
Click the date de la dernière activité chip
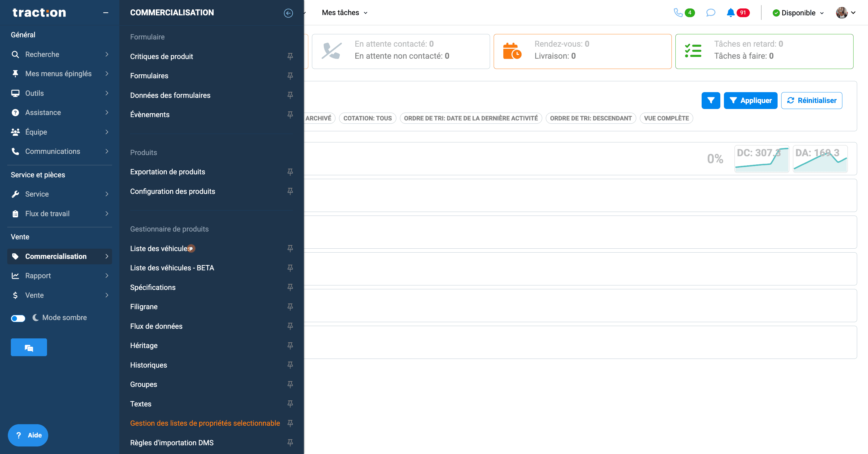pyautogui.click(x=470, y=118)
